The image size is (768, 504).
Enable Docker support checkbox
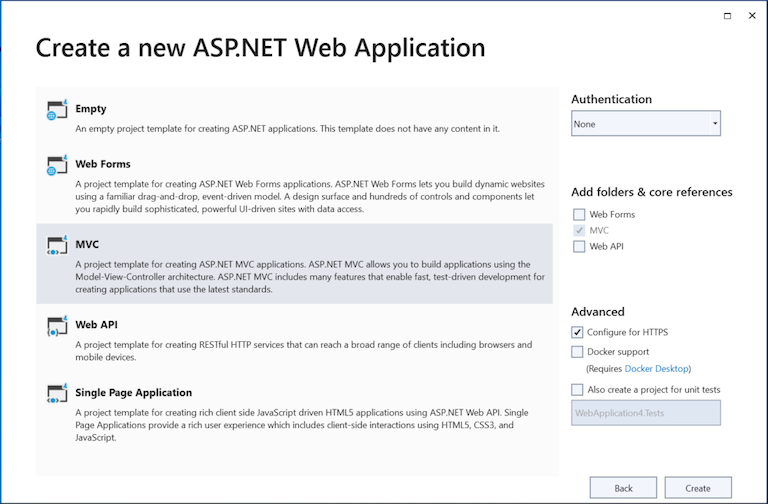point(578,352)
